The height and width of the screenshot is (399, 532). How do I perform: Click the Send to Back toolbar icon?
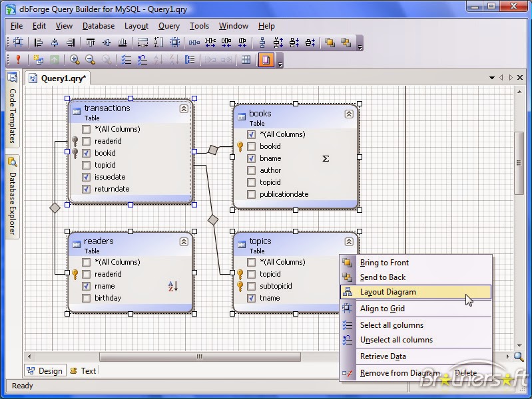pyautogui.click(x=346, y=43)
